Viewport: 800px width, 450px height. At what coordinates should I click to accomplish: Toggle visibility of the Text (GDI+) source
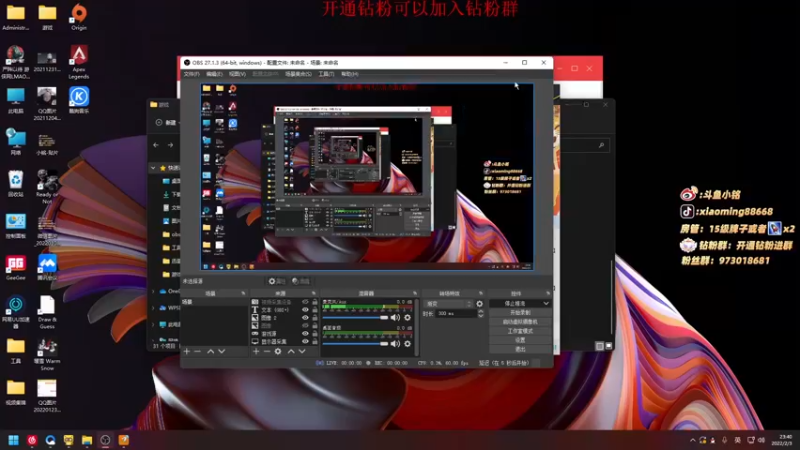305,310
